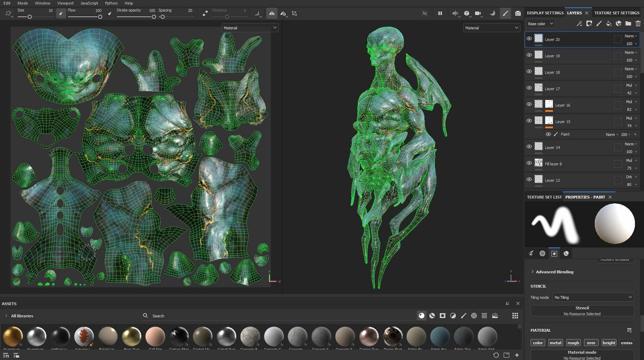Toggle visibility of the Paint effect

pos(548,134)
